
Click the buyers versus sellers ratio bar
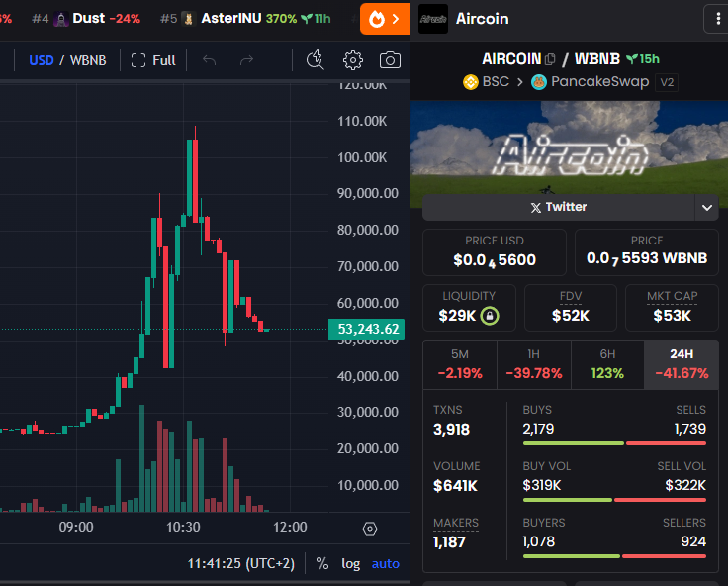click(614, 556)
